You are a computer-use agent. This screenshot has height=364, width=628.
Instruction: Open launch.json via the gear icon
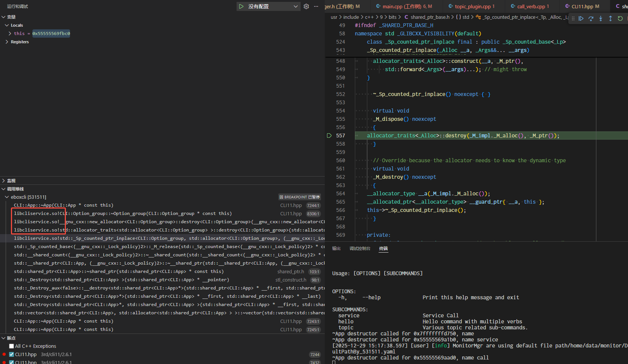point(306,6)
